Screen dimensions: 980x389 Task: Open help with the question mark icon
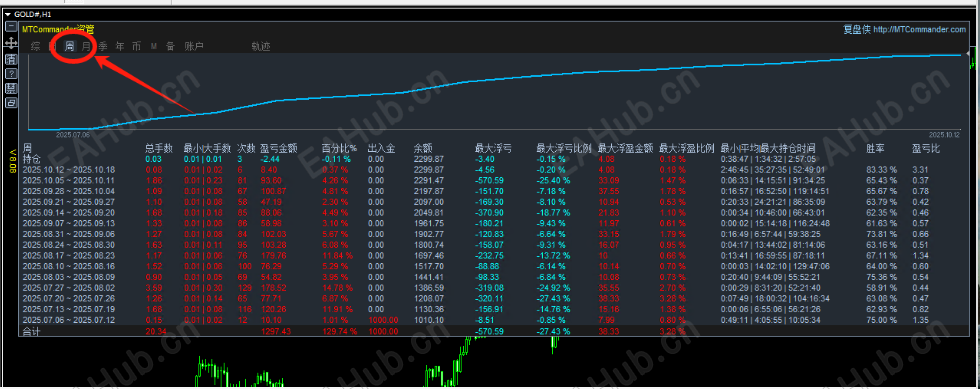(11, 74)
